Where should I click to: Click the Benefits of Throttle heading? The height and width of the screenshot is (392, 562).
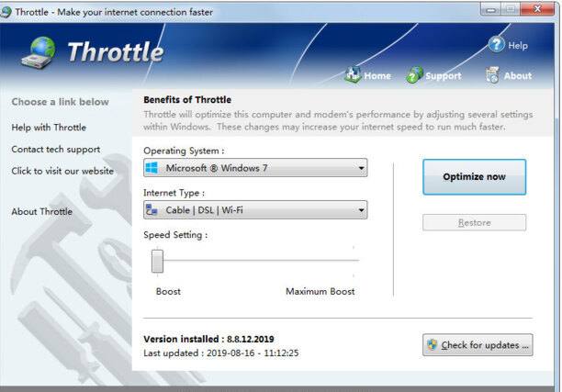(187, 100)
